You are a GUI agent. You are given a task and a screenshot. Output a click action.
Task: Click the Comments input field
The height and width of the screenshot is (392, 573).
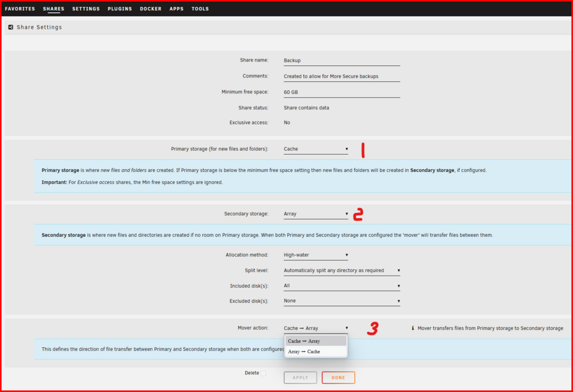[342, 76]
